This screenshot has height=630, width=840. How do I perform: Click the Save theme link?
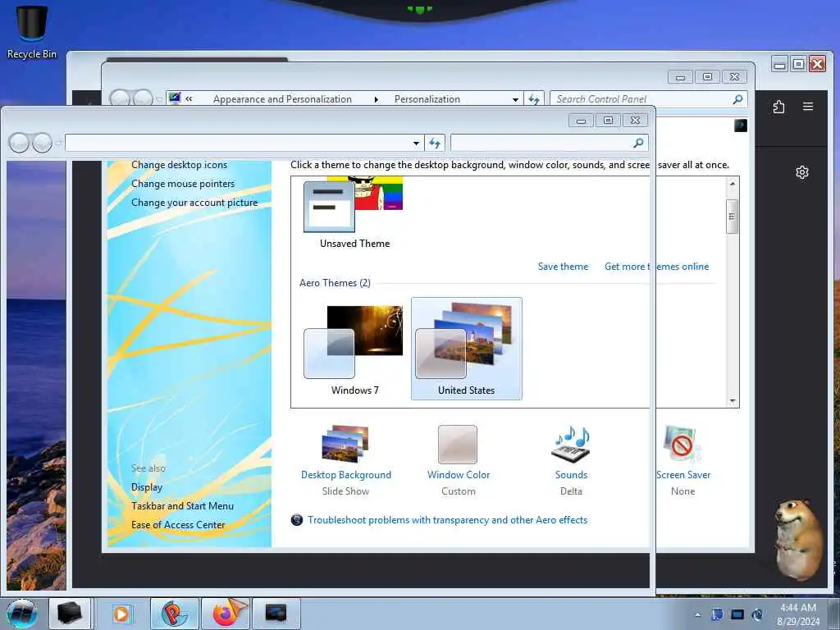563,267
